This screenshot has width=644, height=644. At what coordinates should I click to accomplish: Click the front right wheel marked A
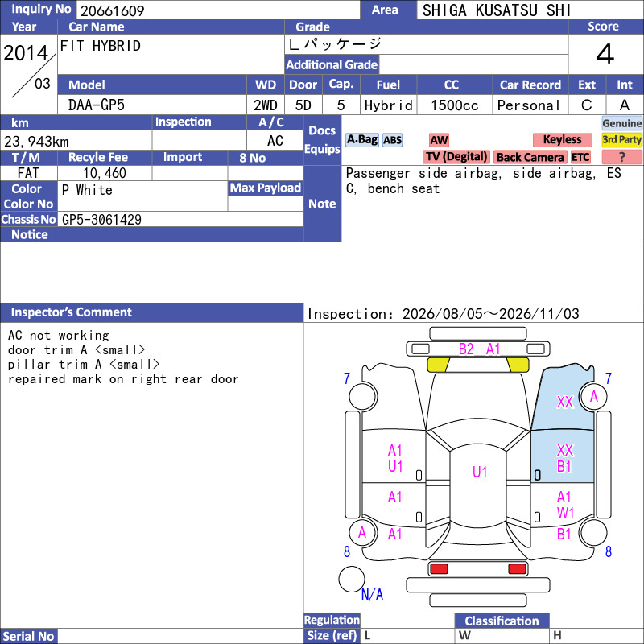[593, 396]
